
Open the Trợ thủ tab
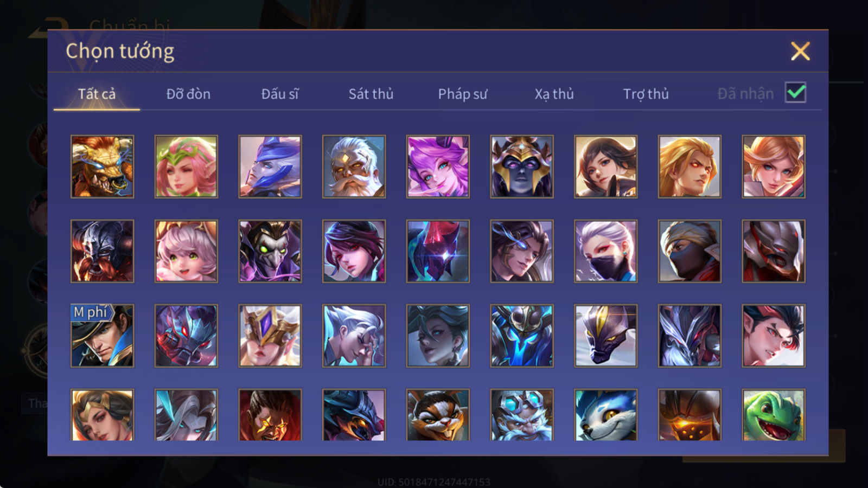click(x=646, y=94)
